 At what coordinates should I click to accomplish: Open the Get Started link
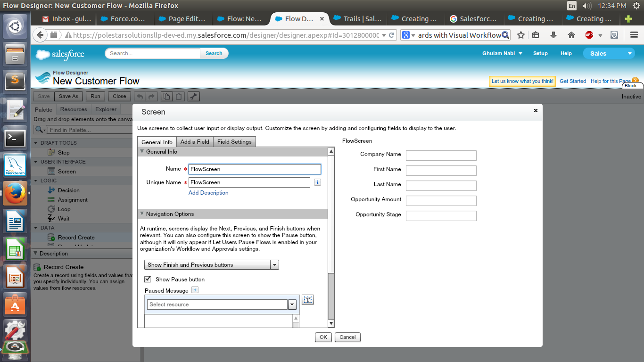click(573, 81)
